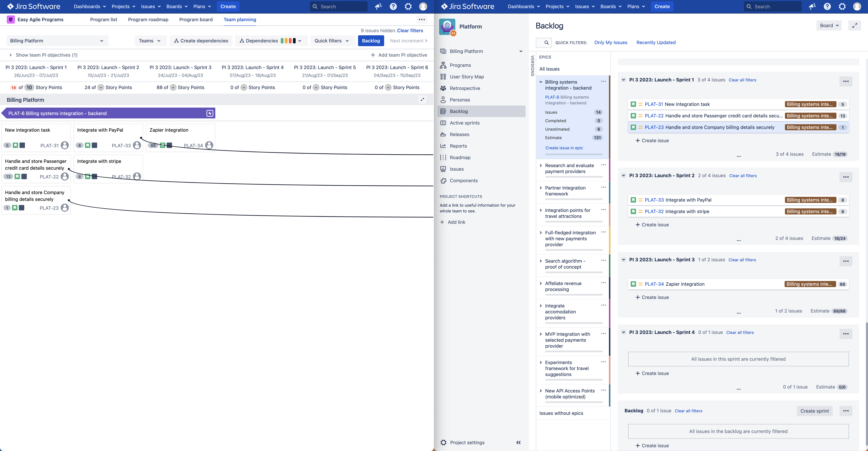Screen dimensions: 868x451
Task: Click dependency color swatches on Dependencies button
Action: [288, 41]
